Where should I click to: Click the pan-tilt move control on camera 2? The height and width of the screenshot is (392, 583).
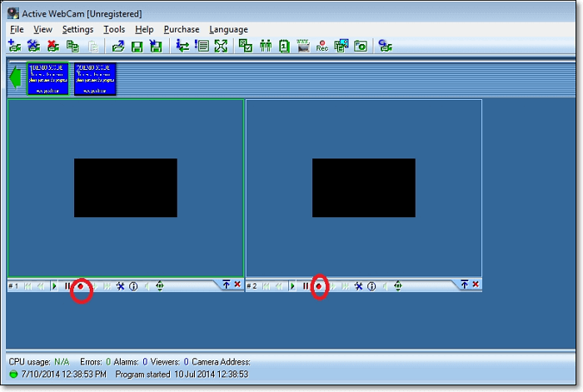click(x=398, y=285)
